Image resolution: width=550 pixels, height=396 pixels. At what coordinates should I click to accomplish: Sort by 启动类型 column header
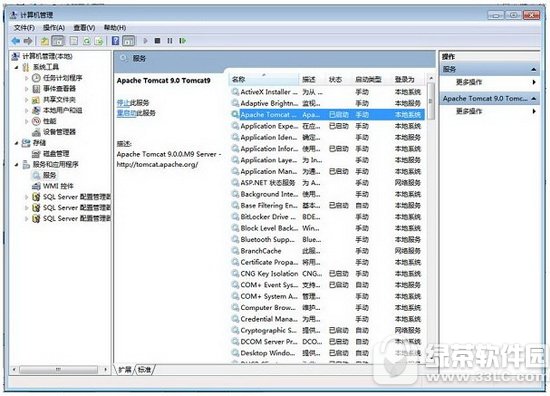(371, 80)
